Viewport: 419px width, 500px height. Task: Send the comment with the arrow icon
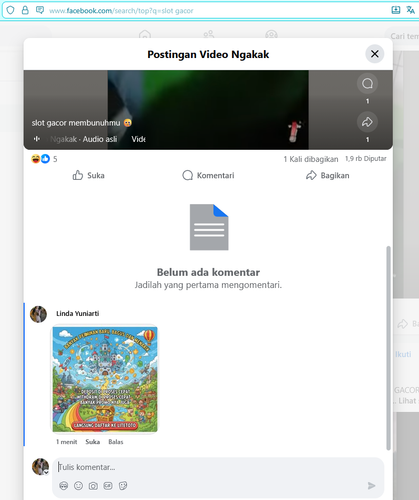click(x=371, y=486)
